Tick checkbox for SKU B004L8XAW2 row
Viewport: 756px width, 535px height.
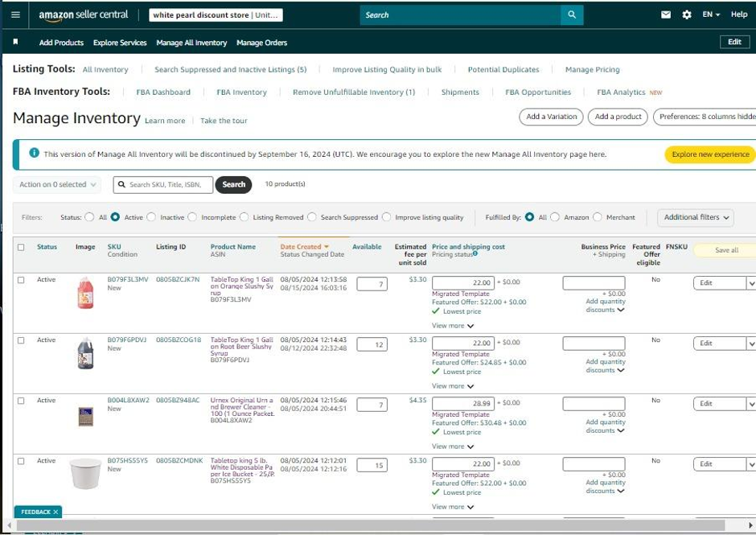(21, 401)
